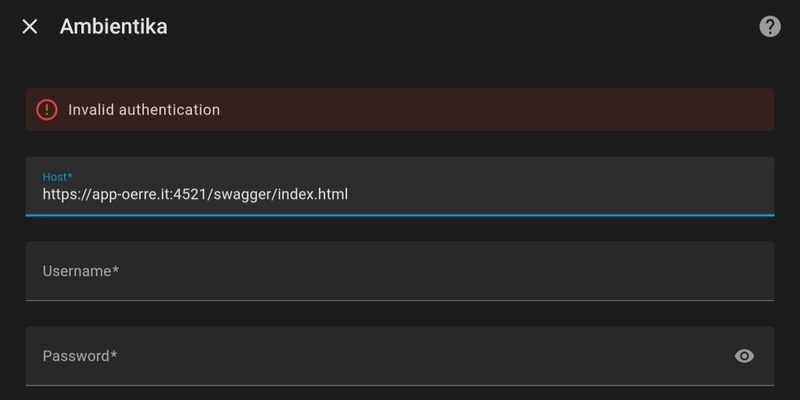800x400 pixels.
Task: Click the Ambientika dialog title
Action: 113,27
